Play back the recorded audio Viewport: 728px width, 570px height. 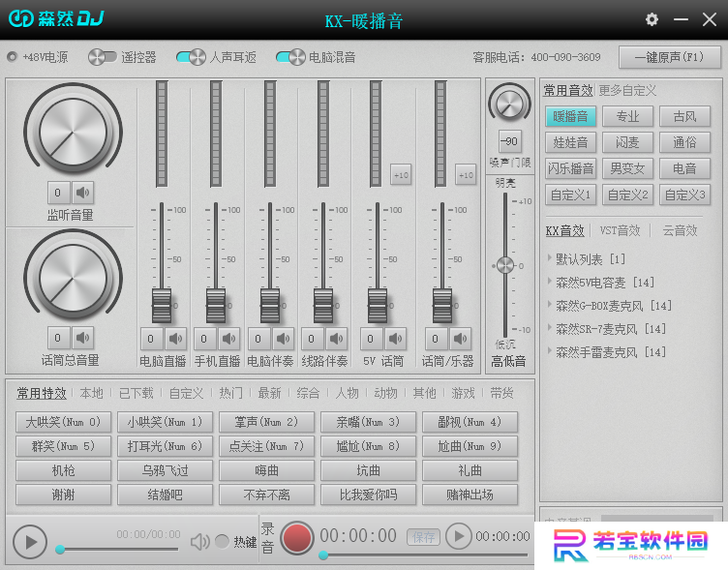click(459, 536)
